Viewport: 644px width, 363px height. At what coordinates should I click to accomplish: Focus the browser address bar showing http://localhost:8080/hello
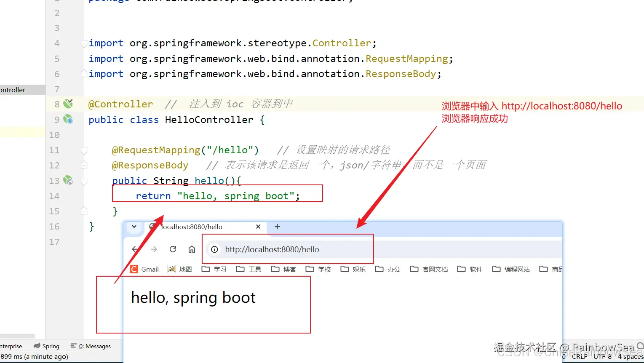384,249
